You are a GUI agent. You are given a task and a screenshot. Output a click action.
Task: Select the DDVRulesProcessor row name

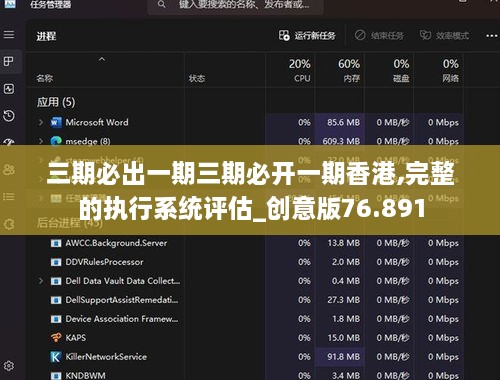(x=104, y=262)
